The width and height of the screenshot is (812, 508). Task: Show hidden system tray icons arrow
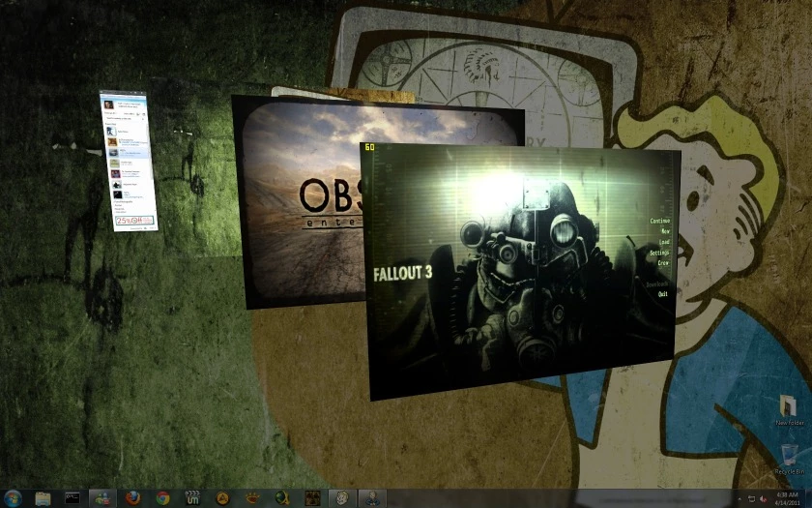(x=739, y=499)
